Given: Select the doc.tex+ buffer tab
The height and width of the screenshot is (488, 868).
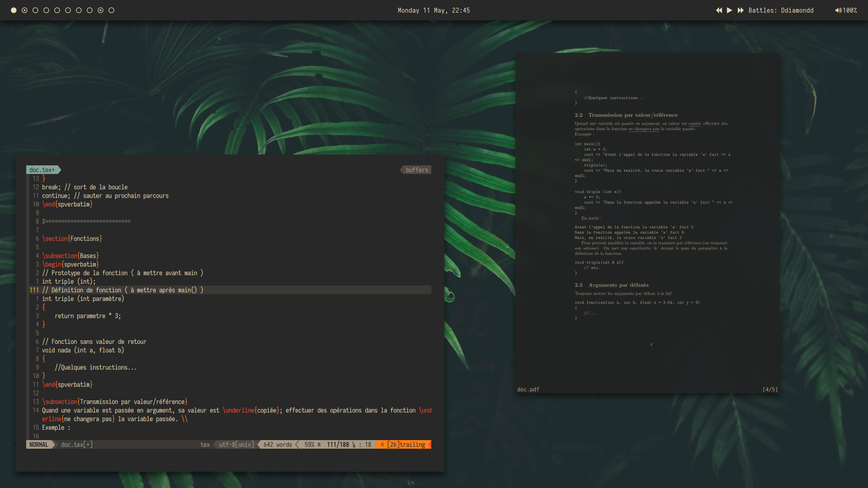Looking at the screenshot, I should 42,170.
